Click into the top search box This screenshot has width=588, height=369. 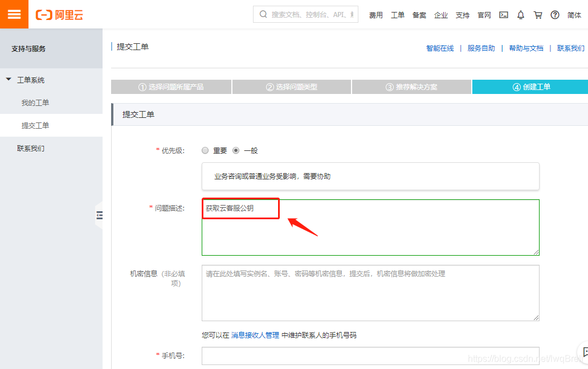305,14
